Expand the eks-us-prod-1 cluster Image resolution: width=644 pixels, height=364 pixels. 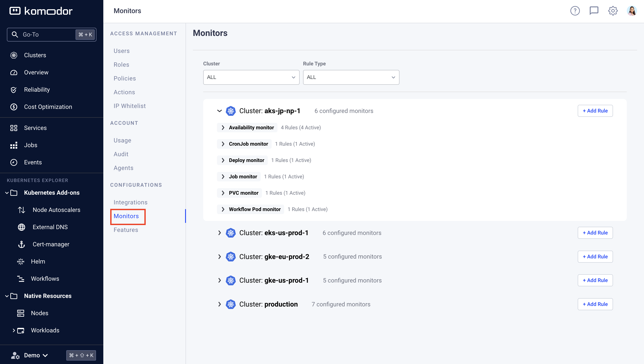click(x=220, y=233)
